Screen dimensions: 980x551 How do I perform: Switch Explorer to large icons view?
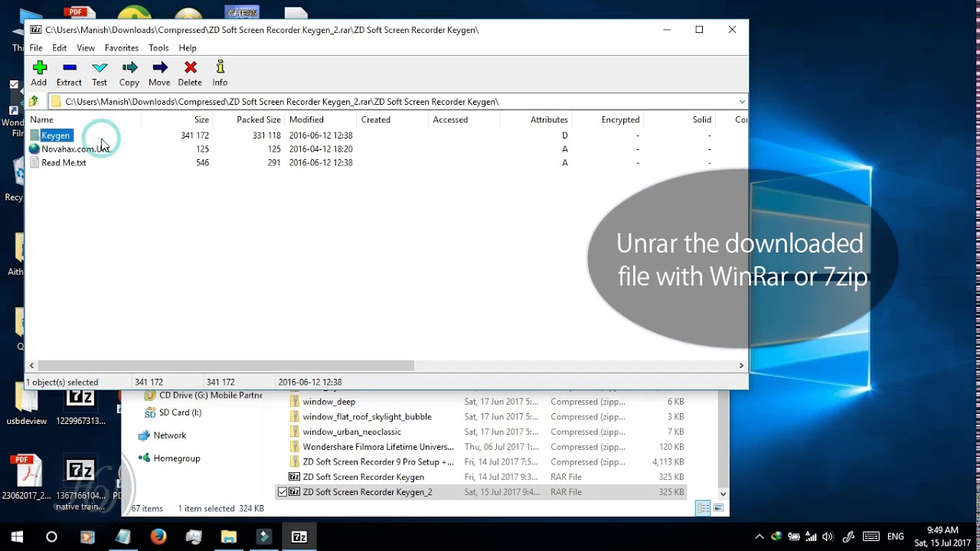click(719, 508)
